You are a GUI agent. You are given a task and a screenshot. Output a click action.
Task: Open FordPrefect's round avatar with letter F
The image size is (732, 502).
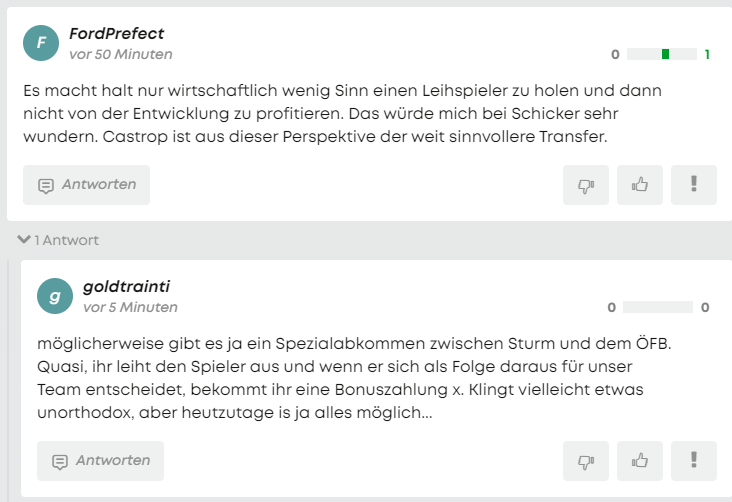pyautogui.click(x=41, y=43)
